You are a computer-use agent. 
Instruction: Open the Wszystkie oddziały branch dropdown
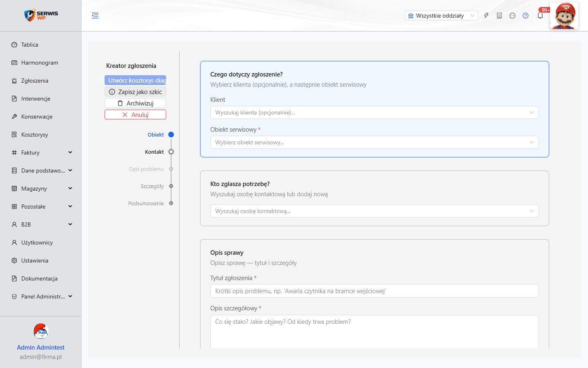tap(441, 16)
